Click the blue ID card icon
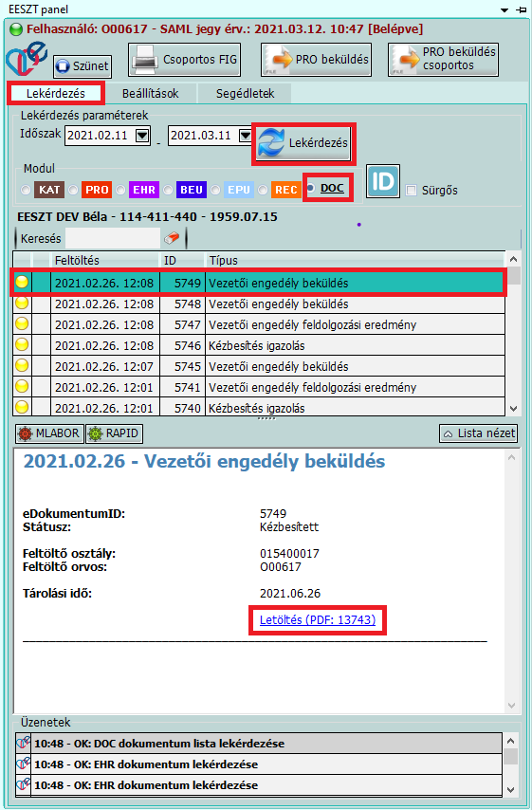The height and width of the screenshot is (810, 532). (383, 181)
